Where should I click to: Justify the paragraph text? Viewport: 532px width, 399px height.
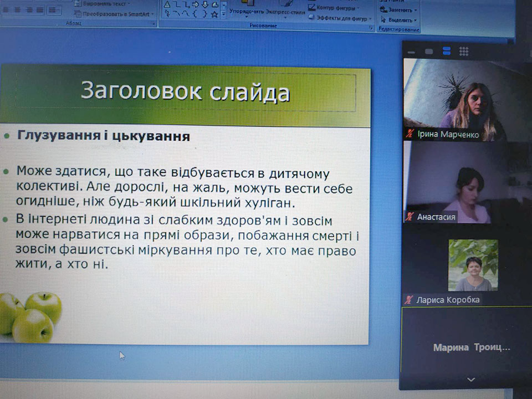coord(40,10)
